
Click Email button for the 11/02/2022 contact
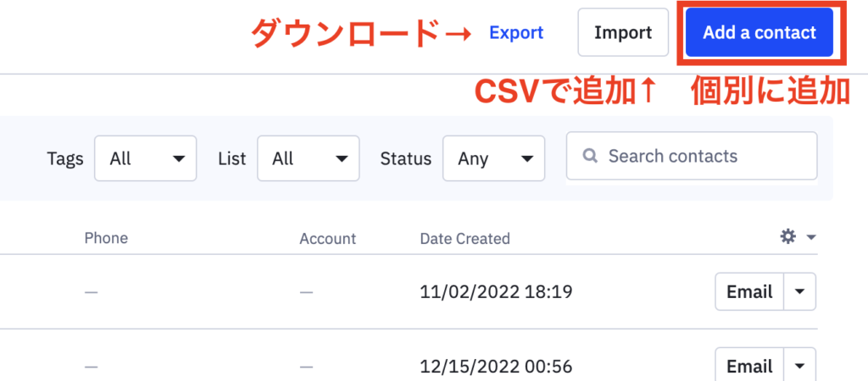749,291
